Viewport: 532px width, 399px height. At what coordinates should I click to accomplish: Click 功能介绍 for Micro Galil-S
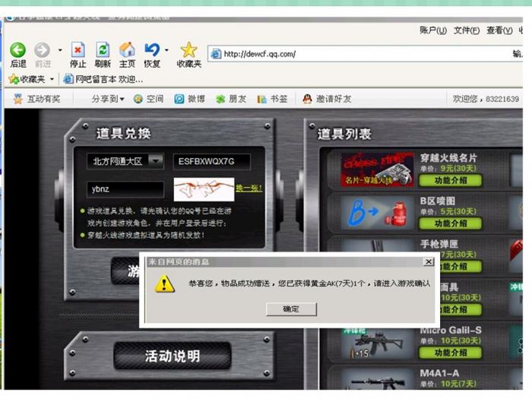tap(451, 353)
